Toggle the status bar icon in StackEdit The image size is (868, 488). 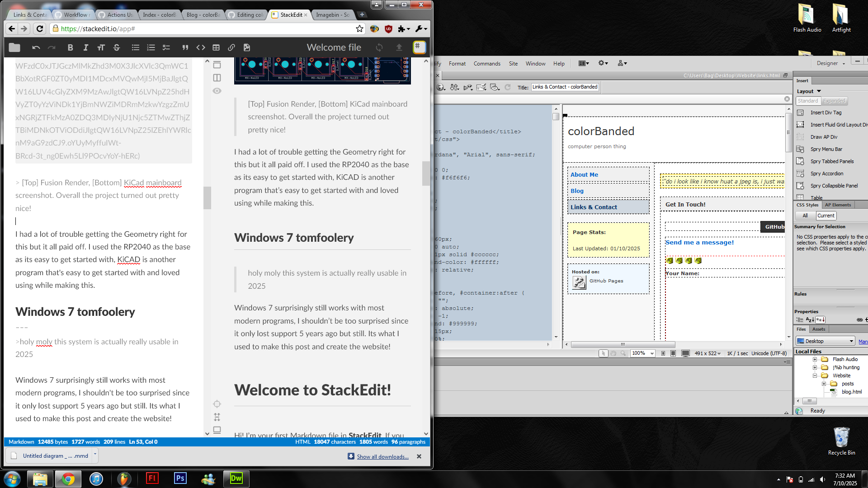coord(217,430)
